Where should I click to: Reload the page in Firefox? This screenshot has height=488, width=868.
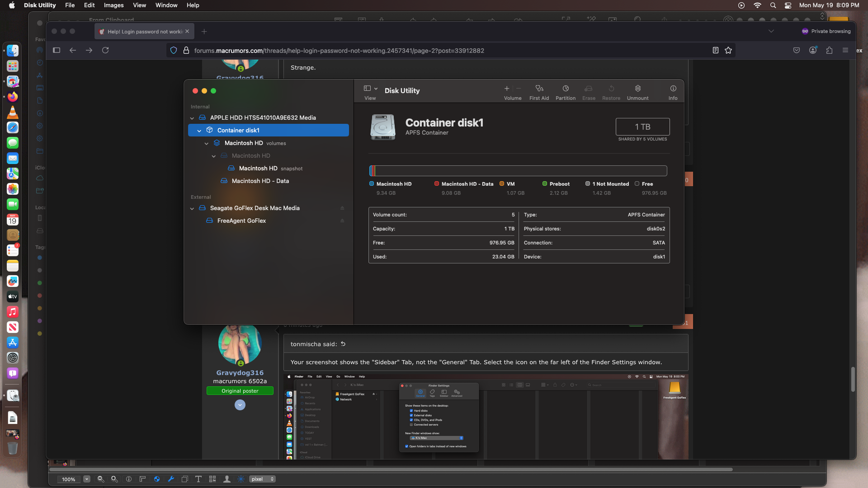105,51
